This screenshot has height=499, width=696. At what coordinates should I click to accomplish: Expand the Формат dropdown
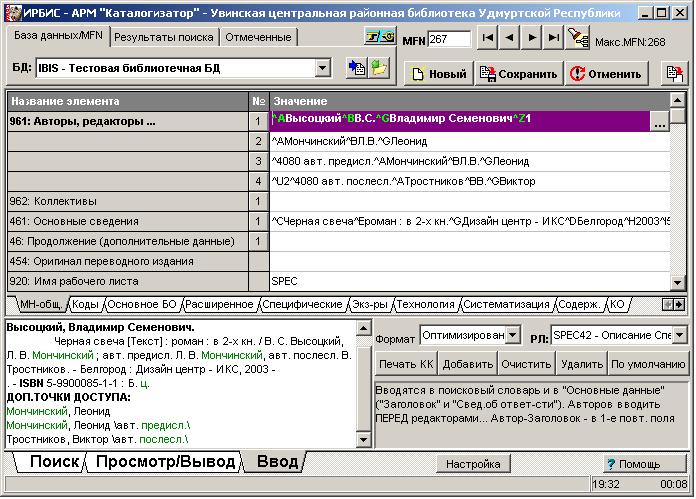point(513,335)
